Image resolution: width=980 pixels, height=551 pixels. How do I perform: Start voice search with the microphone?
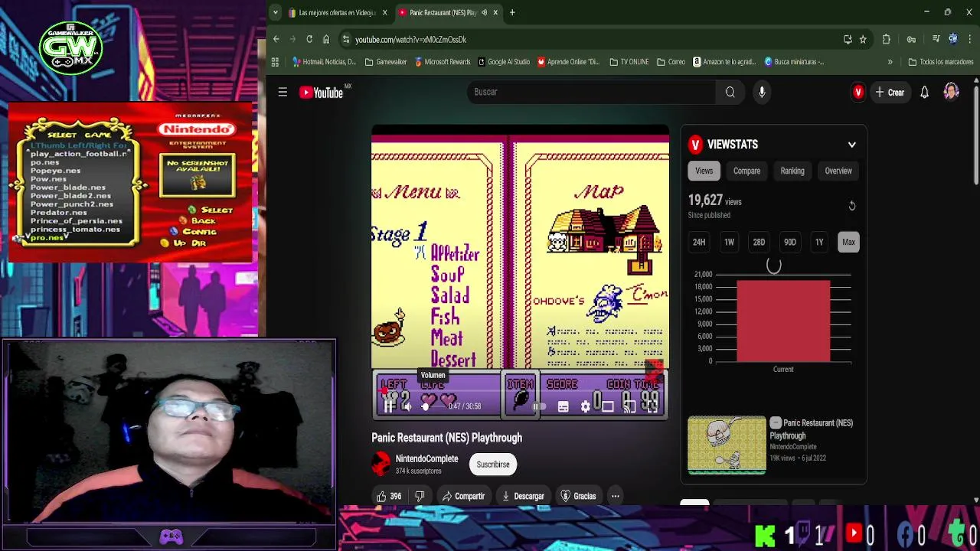(x=762, y=92)
